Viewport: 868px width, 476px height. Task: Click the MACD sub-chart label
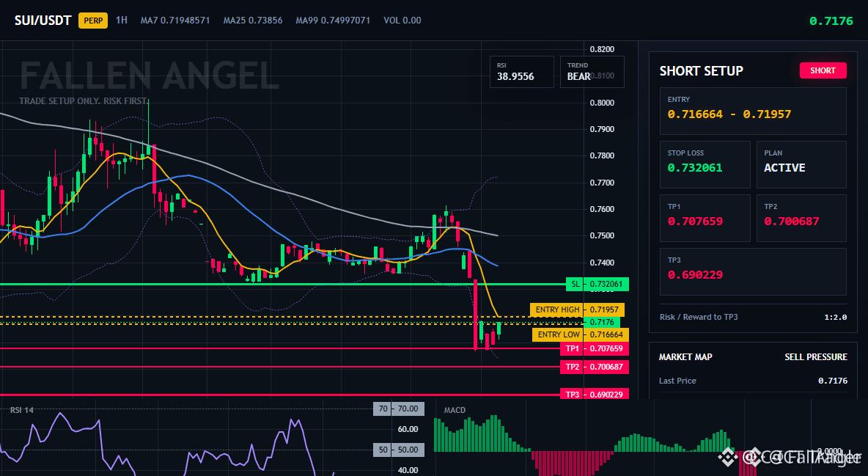[x=455, y=410]
